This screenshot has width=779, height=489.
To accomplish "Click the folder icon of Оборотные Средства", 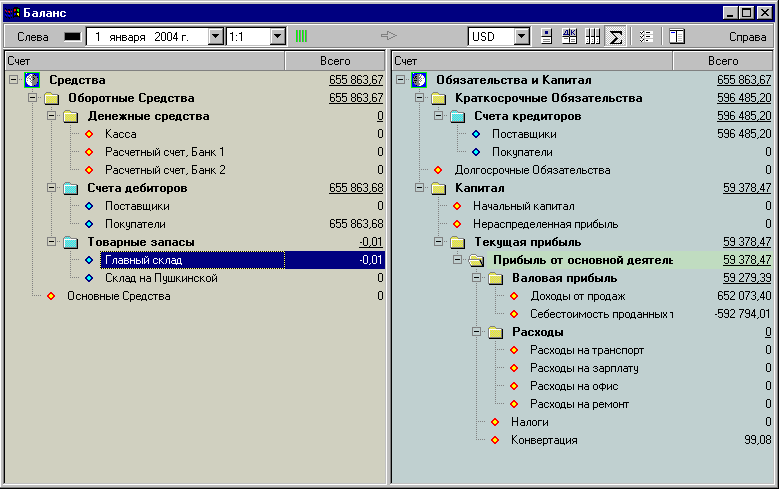I will coord(52,98).
